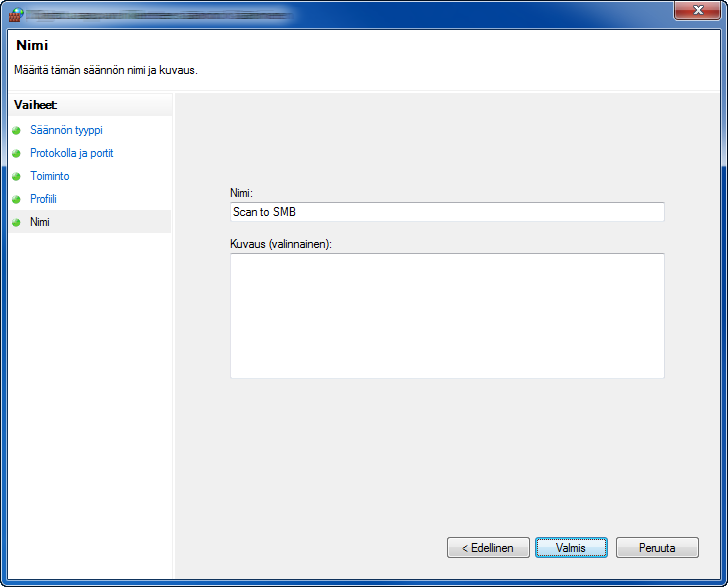
Task: Select the Nimi step in sidebar
Action: pos(90,222)
